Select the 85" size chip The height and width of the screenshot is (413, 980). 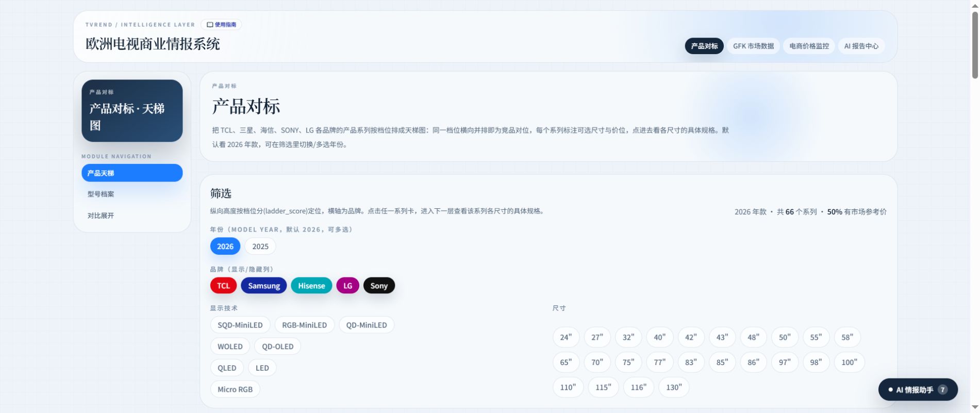point(722,362)
